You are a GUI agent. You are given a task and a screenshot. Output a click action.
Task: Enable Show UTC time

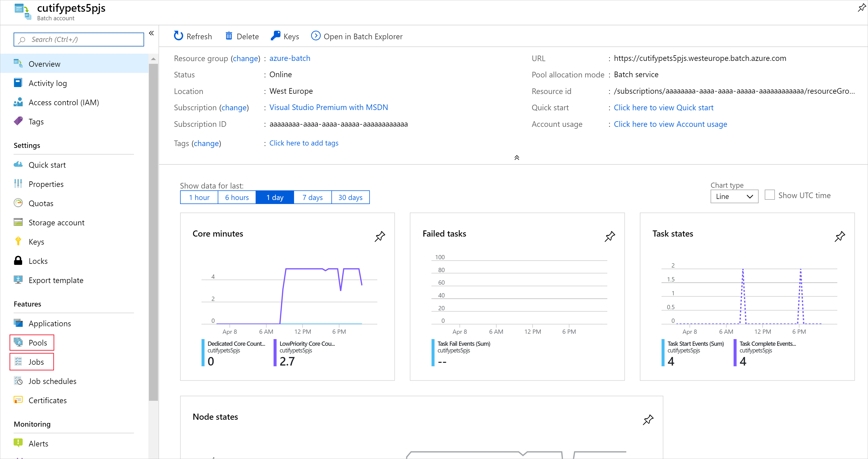770,195
